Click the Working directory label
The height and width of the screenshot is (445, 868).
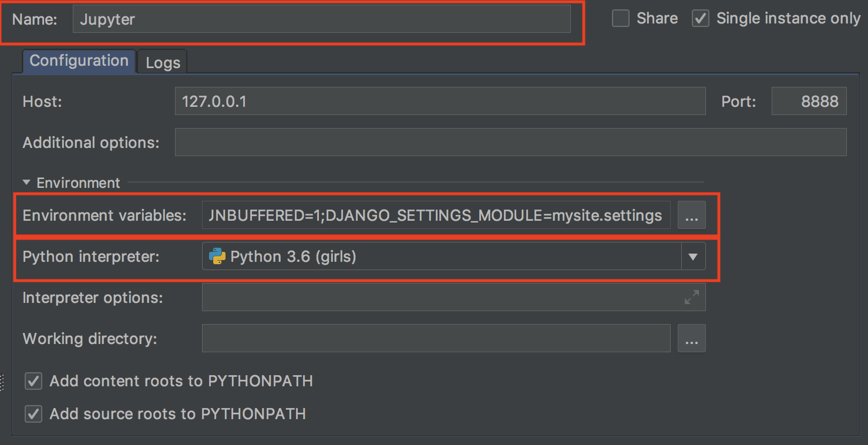pos(90,339)
